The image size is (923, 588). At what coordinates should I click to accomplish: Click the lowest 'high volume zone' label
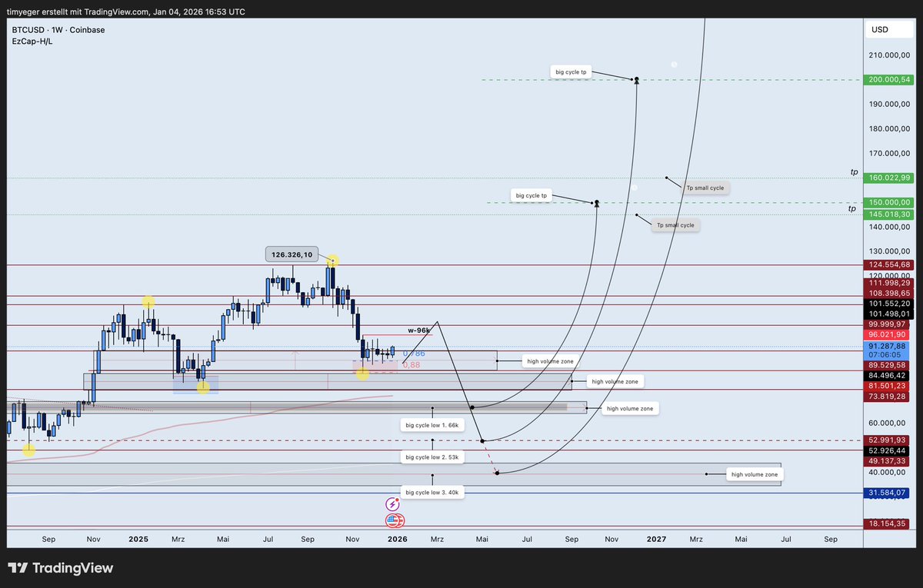tap(754, 474)
